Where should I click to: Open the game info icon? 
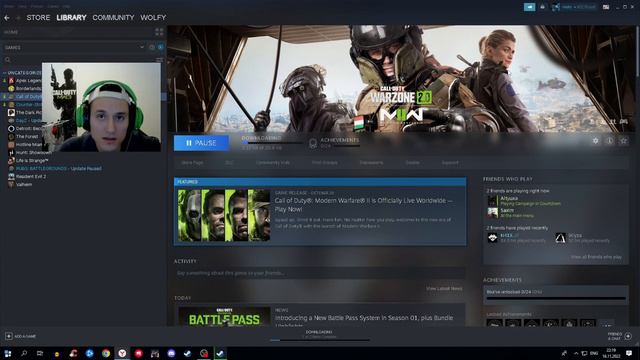tap(609, 141)
